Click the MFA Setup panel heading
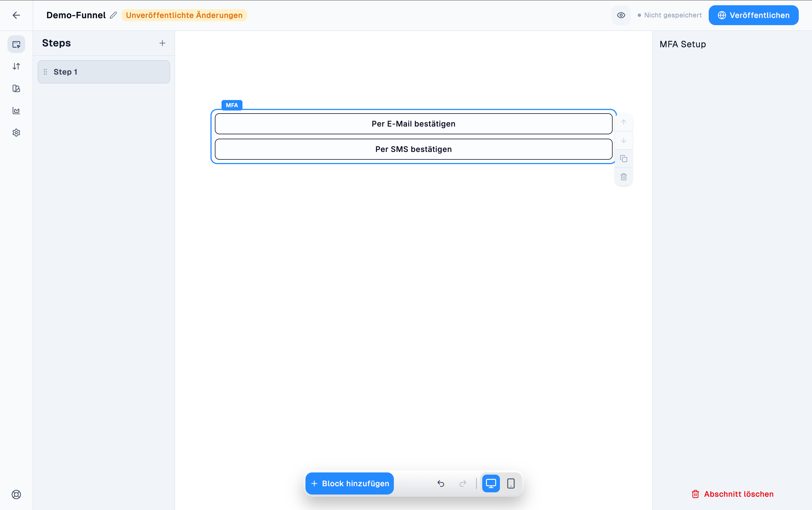The height and width of the screenshot is (510, 812). (x=682, y=44)
